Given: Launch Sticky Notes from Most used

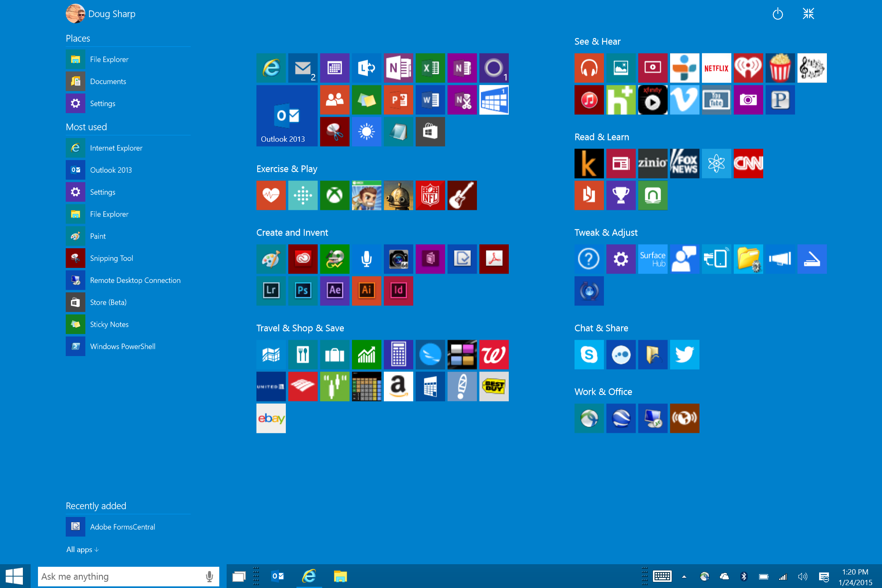Looking at the screenshot, I should (x=128, y=324).
